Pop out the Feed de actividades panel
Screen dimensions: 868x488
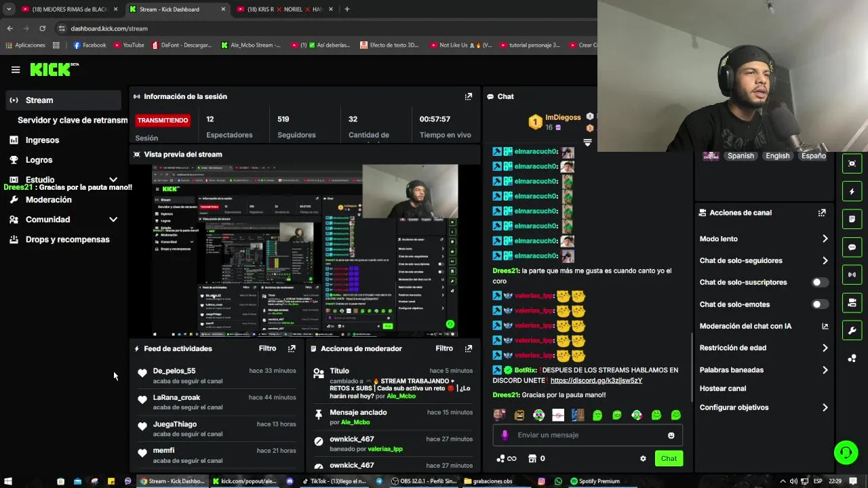tap(292, 348)
